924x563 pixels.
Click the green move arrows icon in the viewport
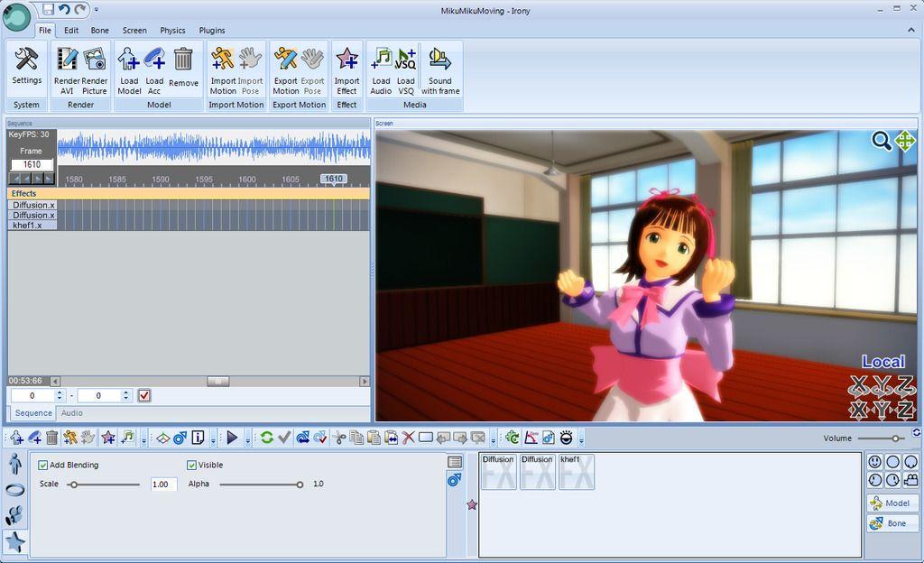coord(905,141)
